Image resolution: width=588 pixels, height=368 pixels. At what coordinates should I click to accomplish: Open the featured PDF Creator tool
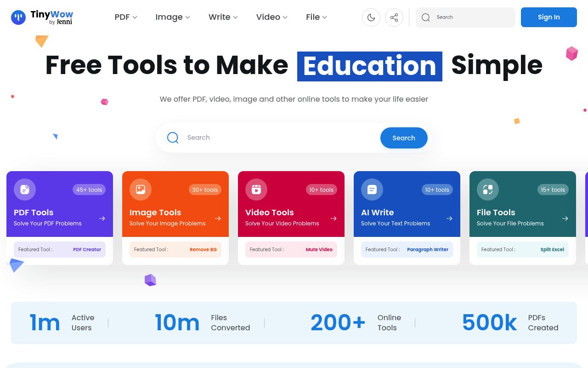click(87, 249)
